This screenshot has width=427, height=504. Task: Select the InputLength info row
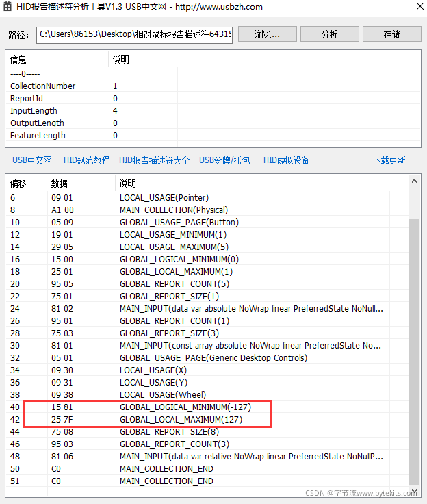(x=213, y=110)
